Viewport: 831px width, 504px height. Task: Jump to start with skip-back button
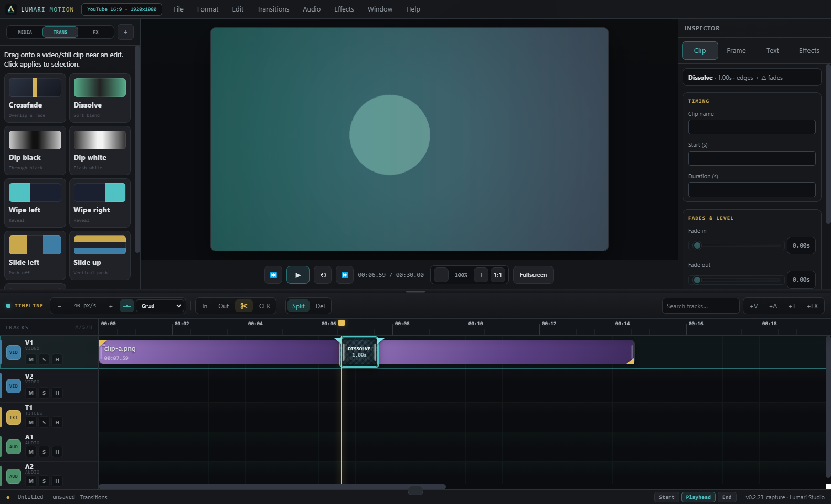click(x=273, y=275)
